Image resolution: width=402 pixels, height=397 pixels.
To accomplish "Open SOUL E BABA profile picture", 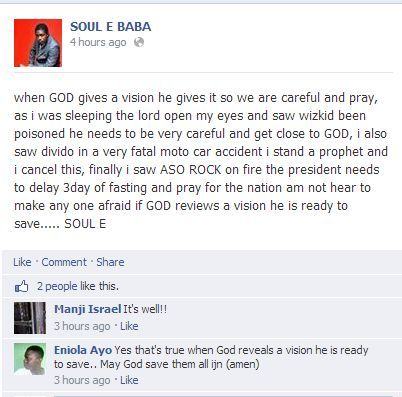I will [38, 43].
